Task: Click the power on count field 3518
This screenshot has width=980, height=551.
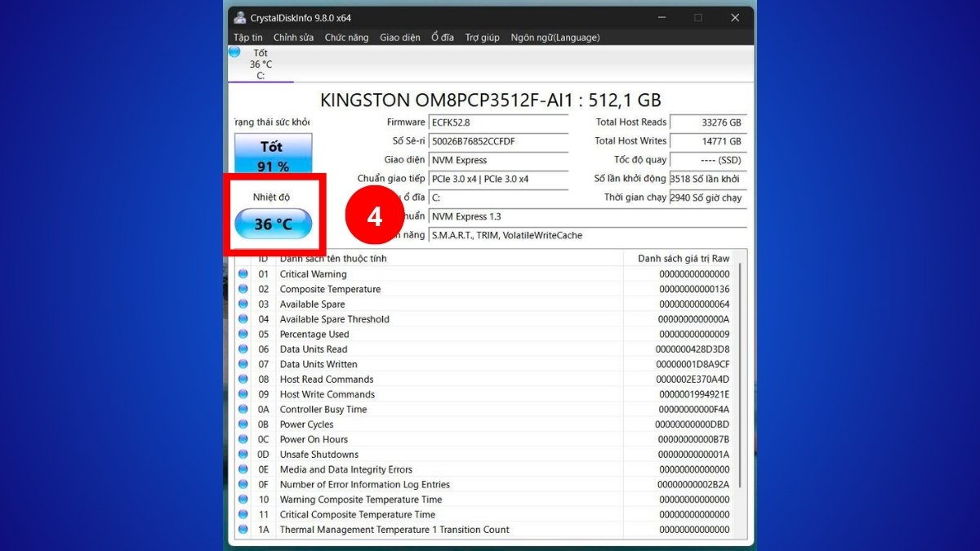Action: pos(708,179)
